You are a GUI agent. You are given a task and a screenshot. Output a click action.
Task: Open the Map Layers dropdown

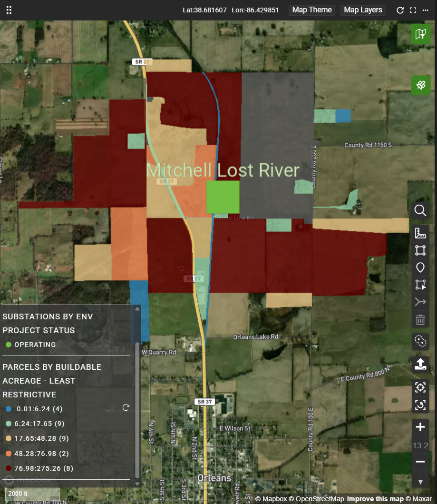click(x=363, y=10)
